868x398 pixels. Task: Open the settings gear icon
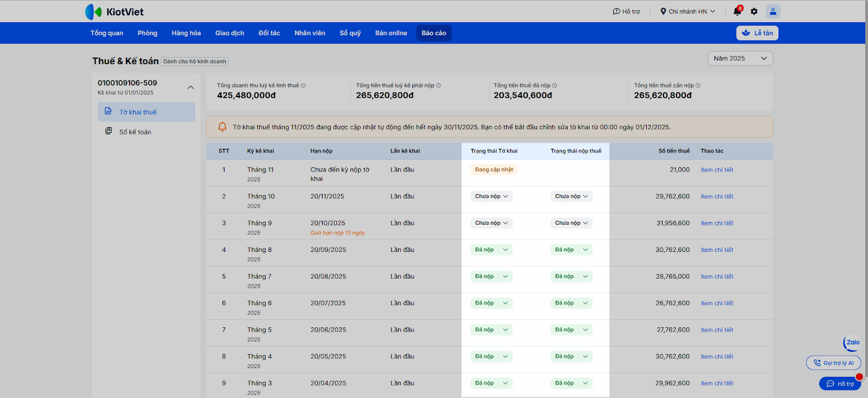pos(754,11)
